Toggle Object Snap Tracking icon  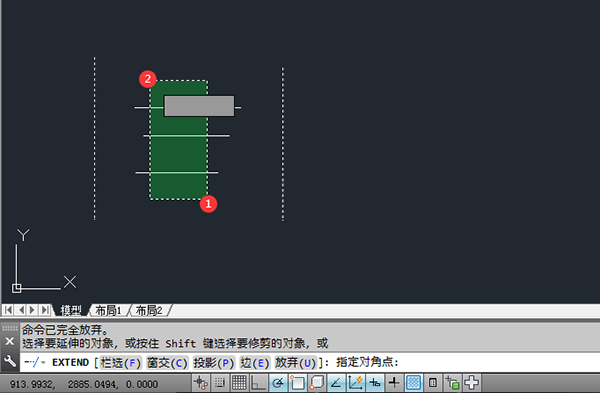[x=336, y=383]
